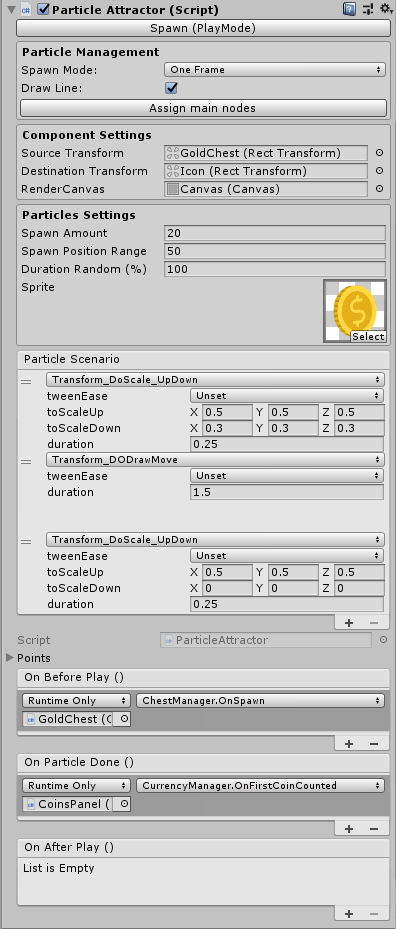The width and height of the screenshot is (396, 929).
Task: Open object picker beside CoinsPanel event target
Action: click(123, 804)
